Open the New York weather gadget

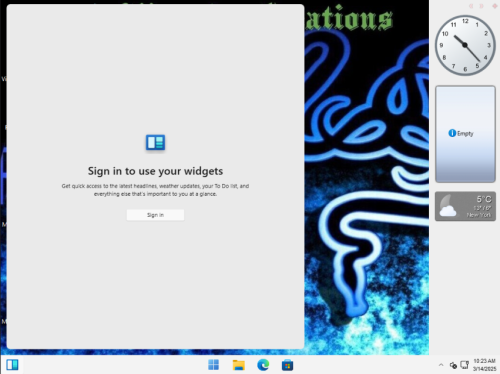465,206
